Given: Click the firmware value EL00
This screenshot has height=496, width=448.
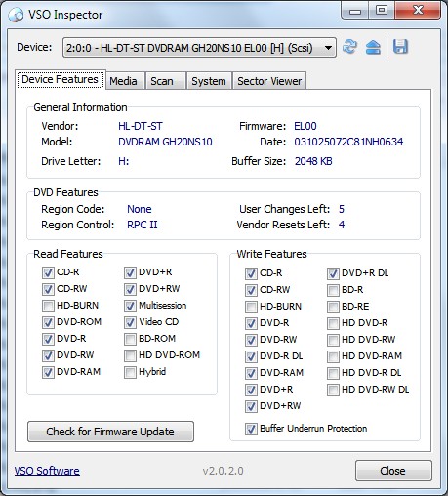Looking at the screenshot, I should [x=305, y=126].
